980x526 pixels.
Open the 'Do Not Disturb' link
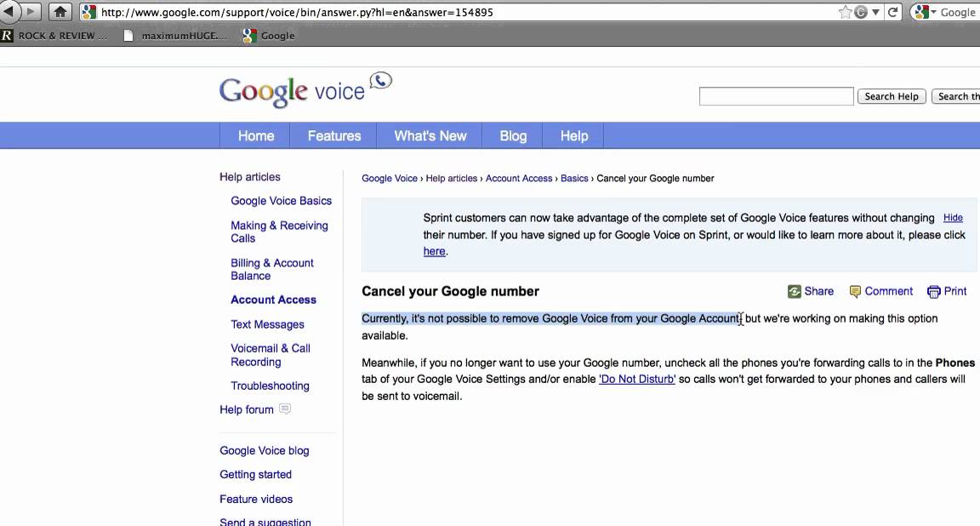(x=637, y=379)
